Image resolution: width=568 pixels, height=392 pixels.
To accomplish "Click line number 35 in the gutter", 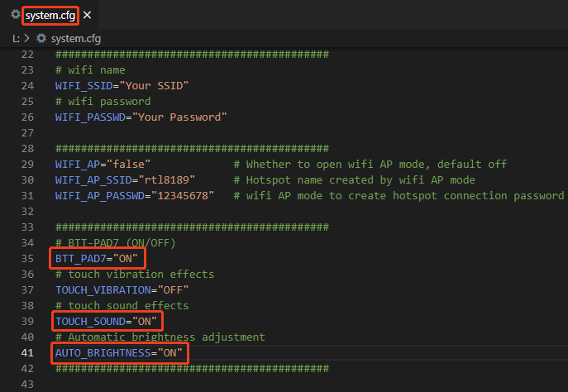I will pyautogui.click(x=28, y=258).
